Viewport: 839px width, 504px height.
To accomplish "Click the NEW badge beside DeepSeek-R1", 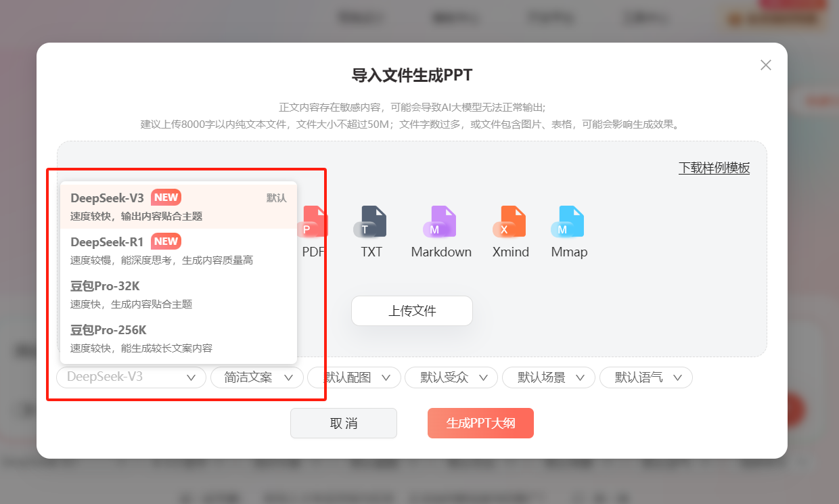I will [x=166, y=242].
